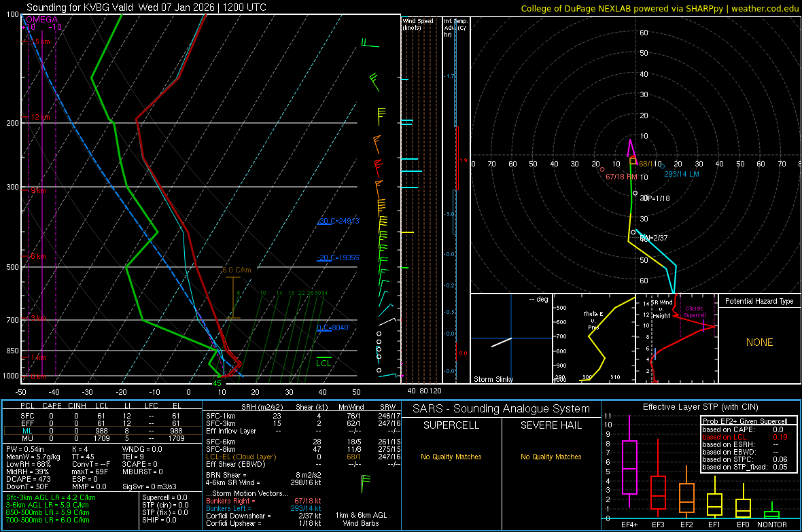This screenshot has width=802, height=532.
Task: Click No Quality Matches under SUPERCELL
Action: click(451, 457)
